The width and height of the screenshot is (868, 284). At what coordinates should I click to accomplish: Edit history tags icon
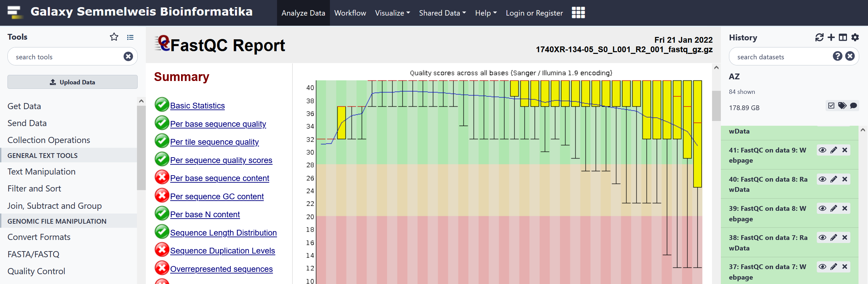point(842,105)
